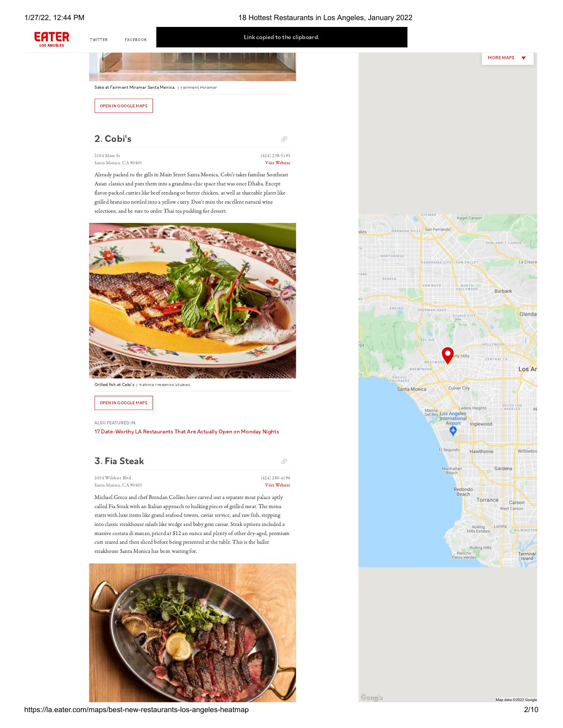Viewport: 563px width, 728px height.
Task: Dismiss the Link copied to clipboard banner
Action: click(x=281, y=37)
